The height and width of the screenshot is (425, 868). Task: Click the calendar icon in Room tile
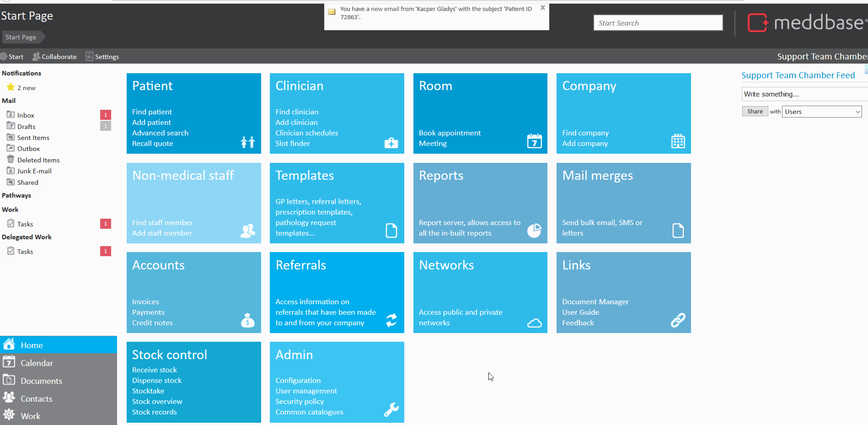(x=534, y=141)
